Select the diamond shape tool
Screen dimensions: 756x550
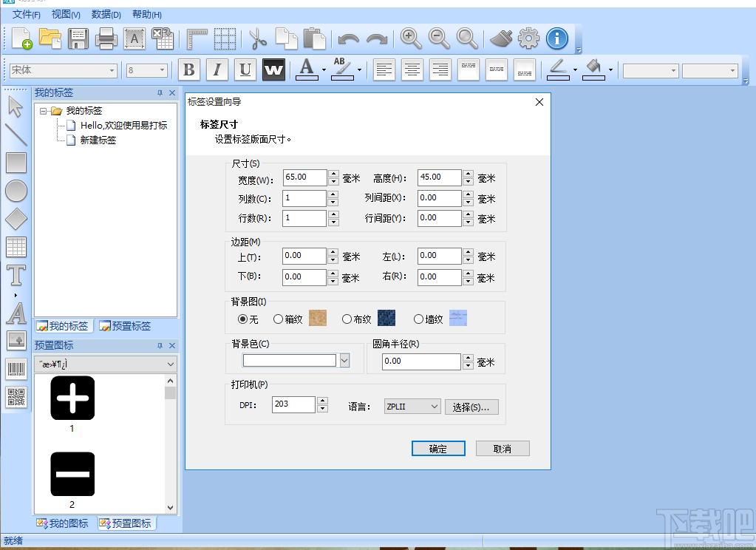[x=16, y=219]
